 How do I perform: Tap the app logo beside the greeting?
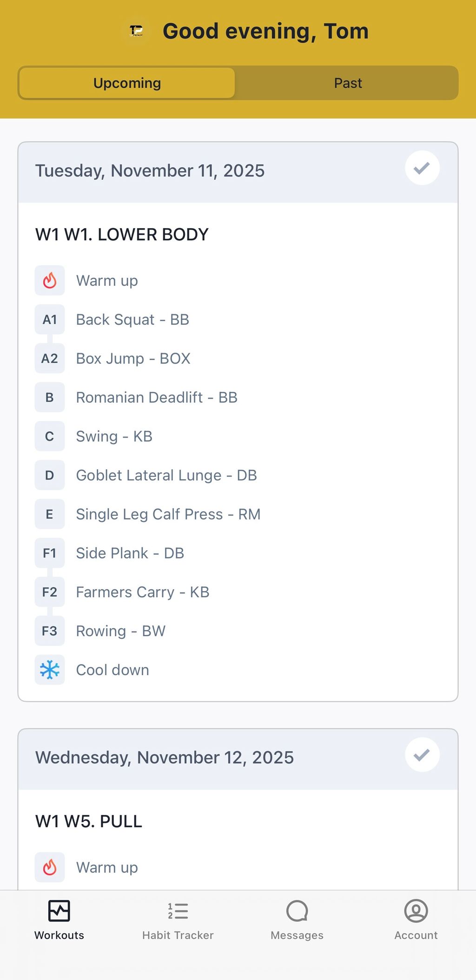coord(136,31)
